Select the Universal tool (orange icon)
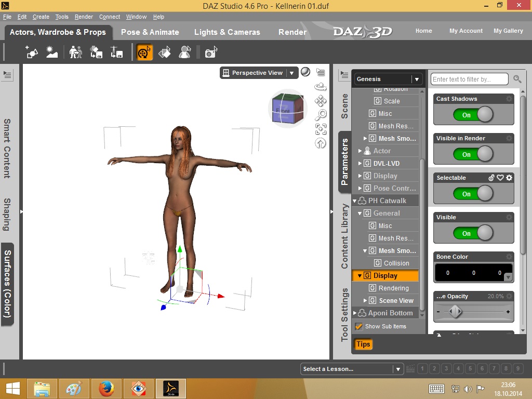Viewport: 532px width, 399px height. (144, 52)
